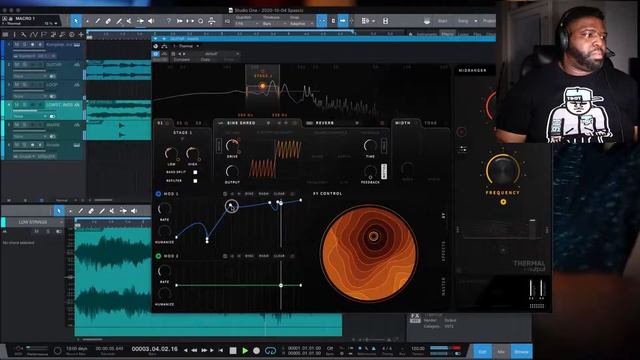Select the Listen speaker tool in main toolbar
The width and height of the screenshot is (640, 360).
point(151,21)
